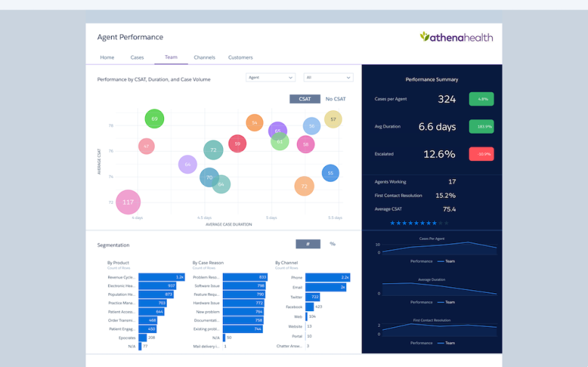The height and width of the screenshot is (367, 588).
Task: Click the athenahealth logo
Action: click(x=457, y=37)
